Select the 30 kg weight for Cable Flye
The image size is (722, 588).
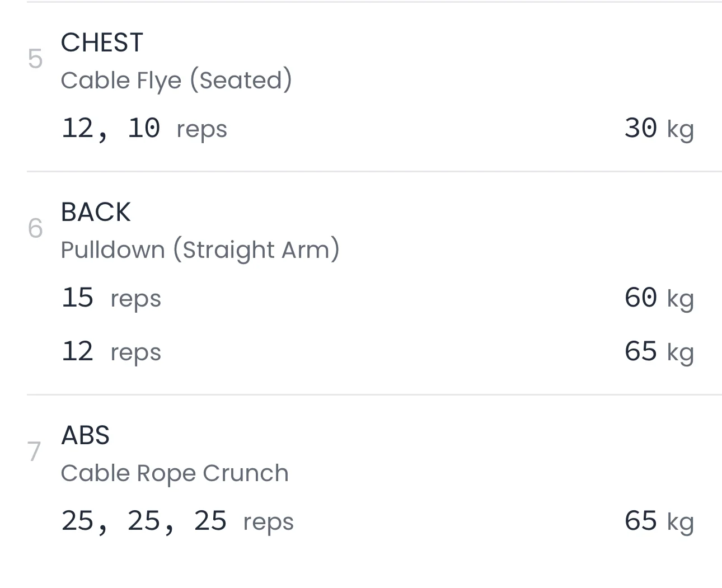[x=658, y=128]
